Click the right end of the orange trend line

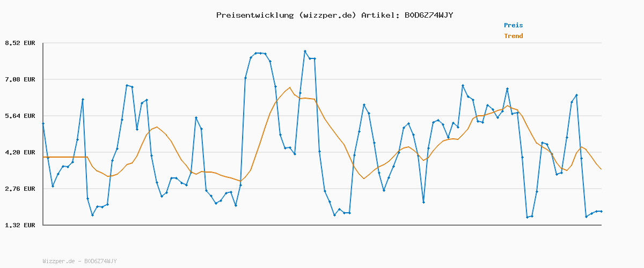601,169
